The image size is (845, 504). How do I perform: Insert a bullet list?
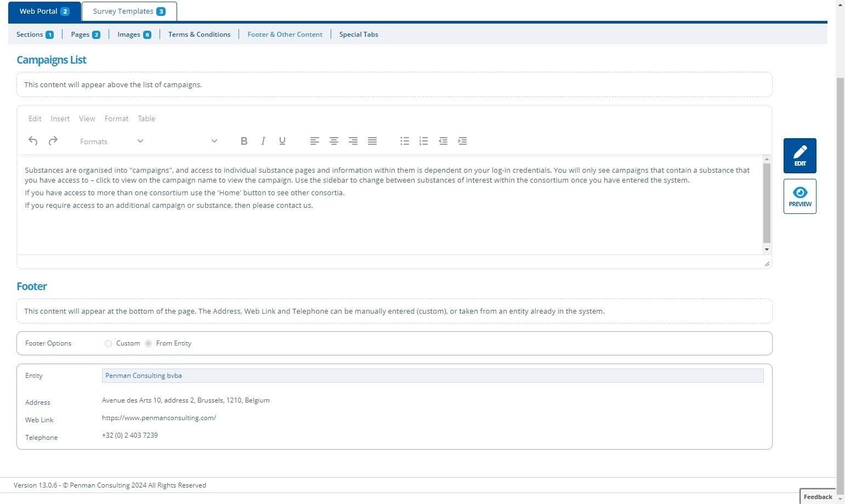(x=405, y=141)
